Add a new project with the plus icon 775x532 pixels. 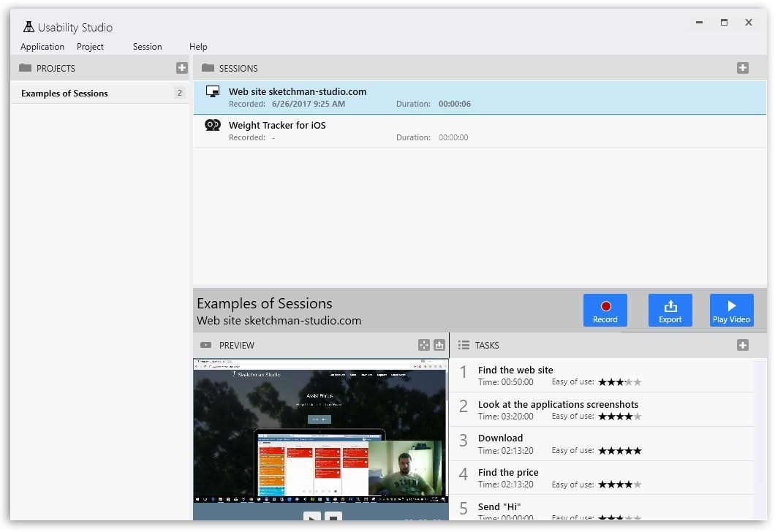(x=181, y=68)
